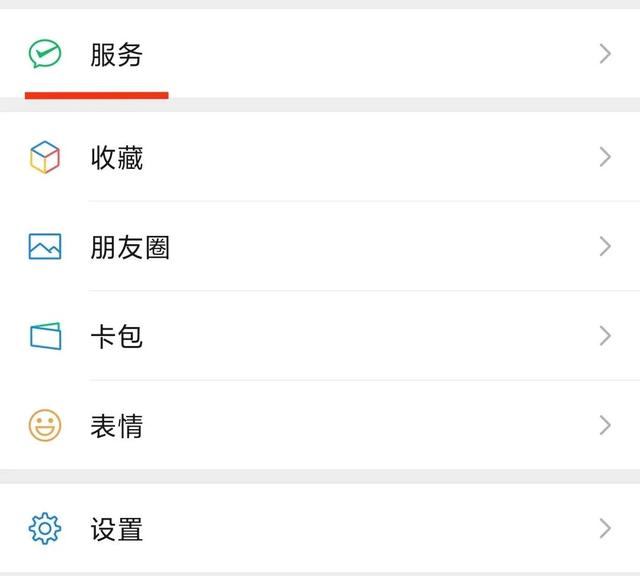This screenshot has height=576, width=640.
Task: Click the chevron arrow on the 收藏 row
Action: click(604, 157)
